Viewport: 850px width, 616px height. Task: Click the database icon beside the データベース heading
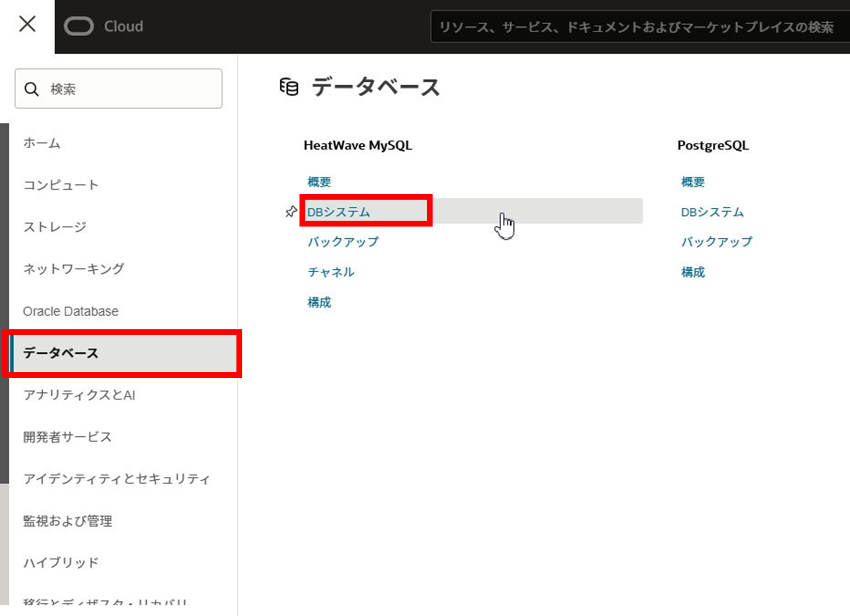point(288,87)
